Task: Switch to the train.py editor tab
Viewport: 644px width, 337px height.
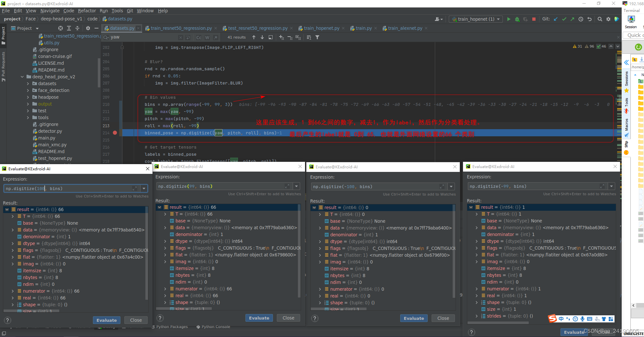Action: coord(363,28)
